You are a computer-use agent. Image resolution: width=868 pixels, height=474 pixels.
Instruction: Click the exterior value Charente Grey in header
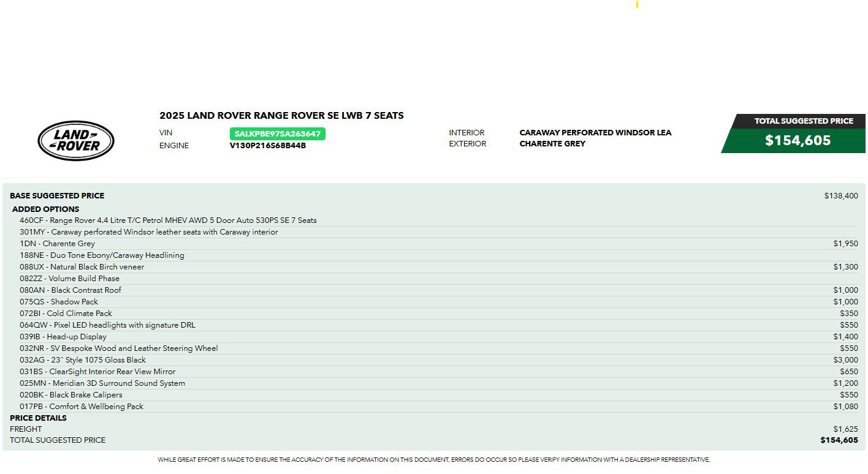click(552, 143)
